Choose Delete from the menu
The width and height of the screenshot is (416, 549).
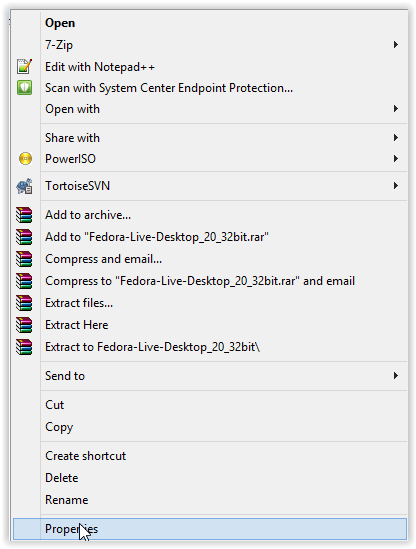(x=210, y=478)
